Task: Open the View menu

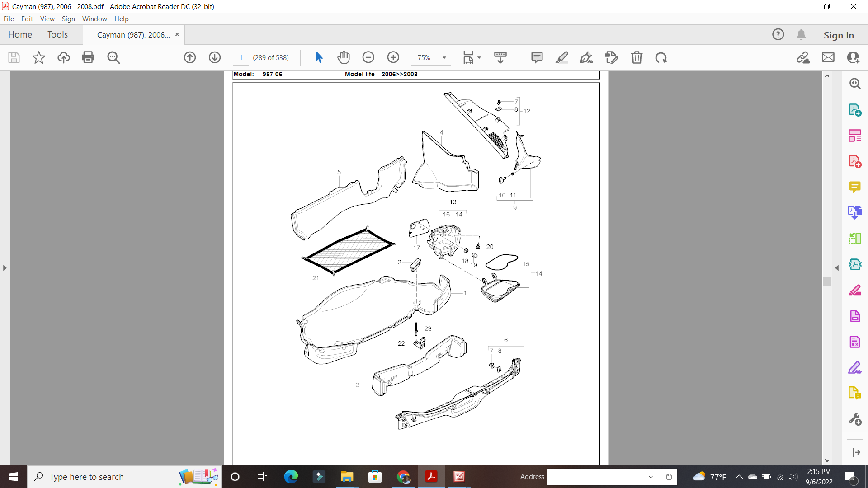Action: coord(47,19)
